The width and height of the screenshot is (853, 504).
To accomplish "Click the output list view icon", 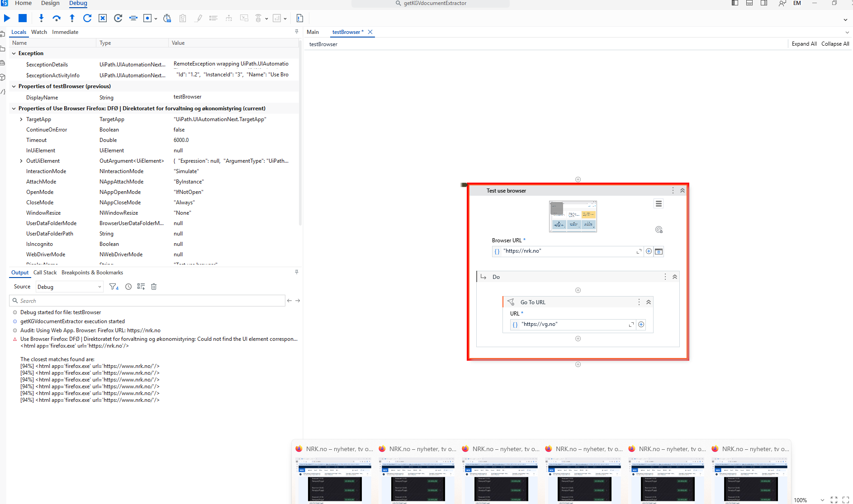I will coord(141,287).
